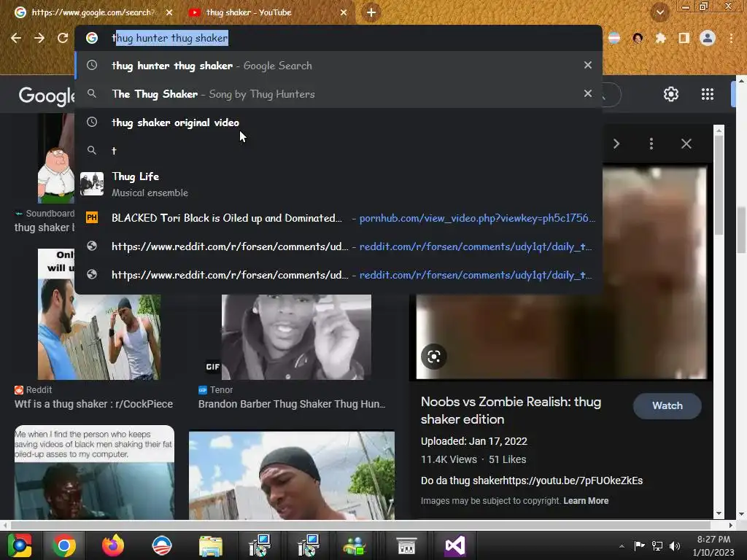
Task: Pick the 'Thug Life Musical ensemble' suggestion
Action: tap(338, 184)
